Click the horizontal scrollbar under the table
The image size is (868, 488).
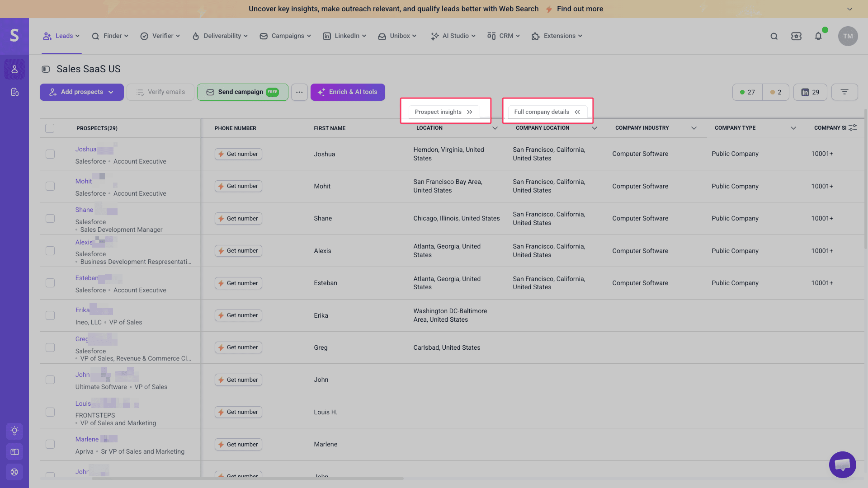click(x=248, y=479)
